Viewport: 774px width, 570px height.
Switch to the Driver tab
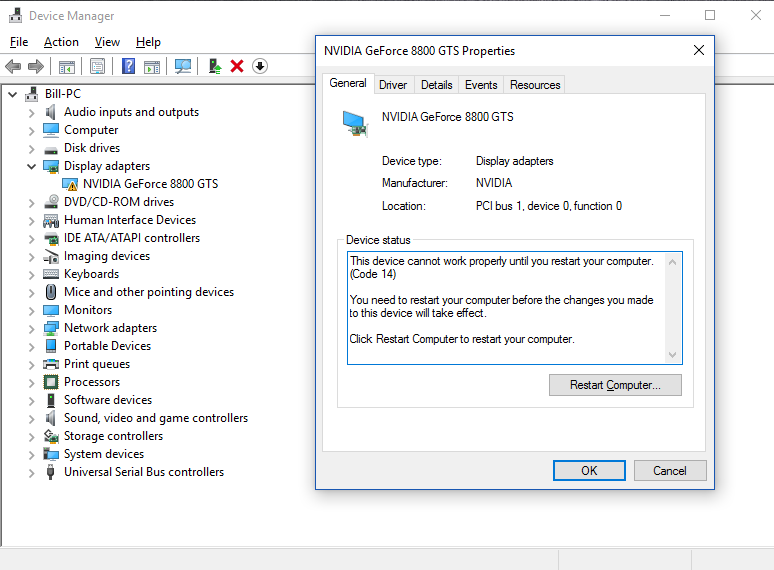[x=393, y=85]
